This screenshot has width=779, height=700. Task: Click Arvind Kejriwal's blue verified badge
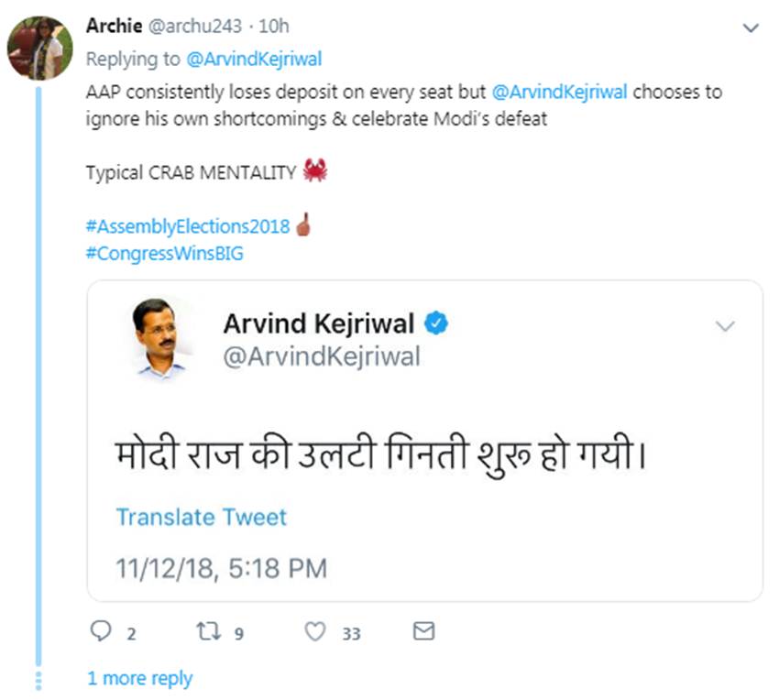point(435,323)
